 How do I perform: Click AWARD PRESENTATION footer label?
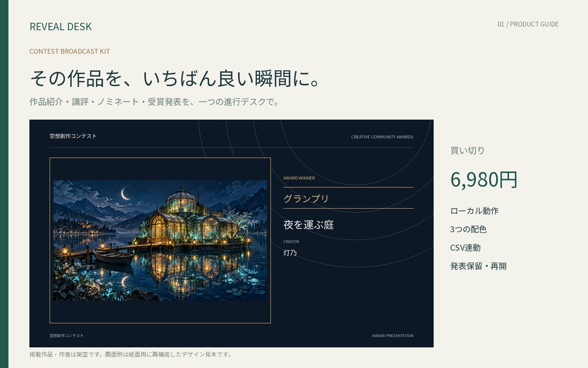pyautogui.click(x=393, y=336)
